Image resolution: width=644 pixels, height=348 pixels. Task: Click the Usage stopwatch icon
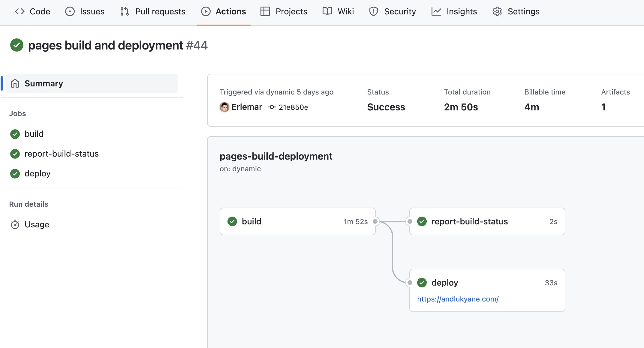(15, 224)
